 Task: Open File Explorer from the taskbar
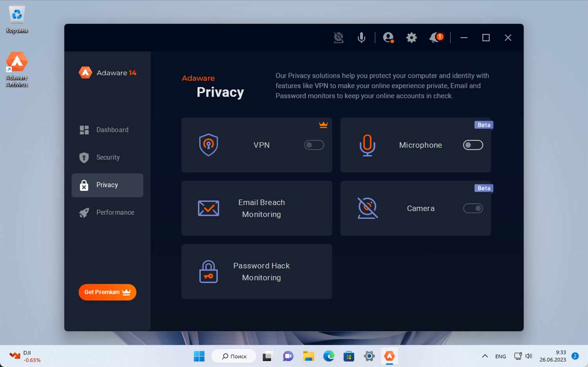pyautogui.click(x=309, y=356)
